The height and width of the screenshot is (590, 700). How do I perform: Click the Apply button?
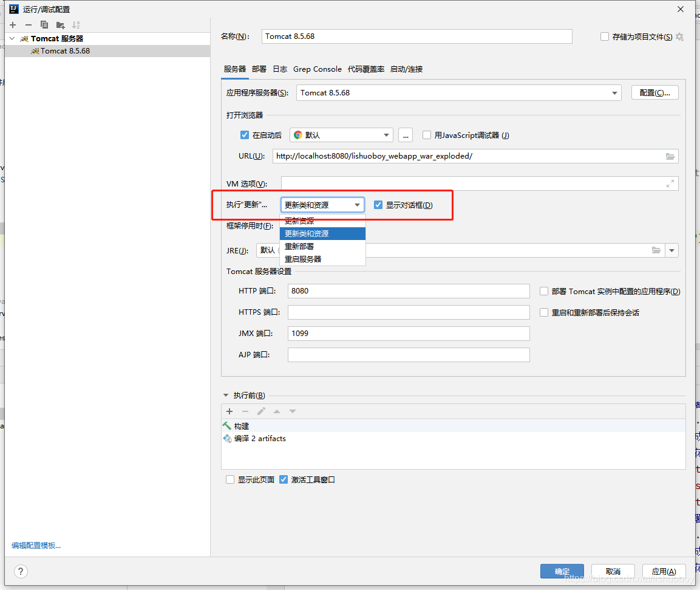664,571
